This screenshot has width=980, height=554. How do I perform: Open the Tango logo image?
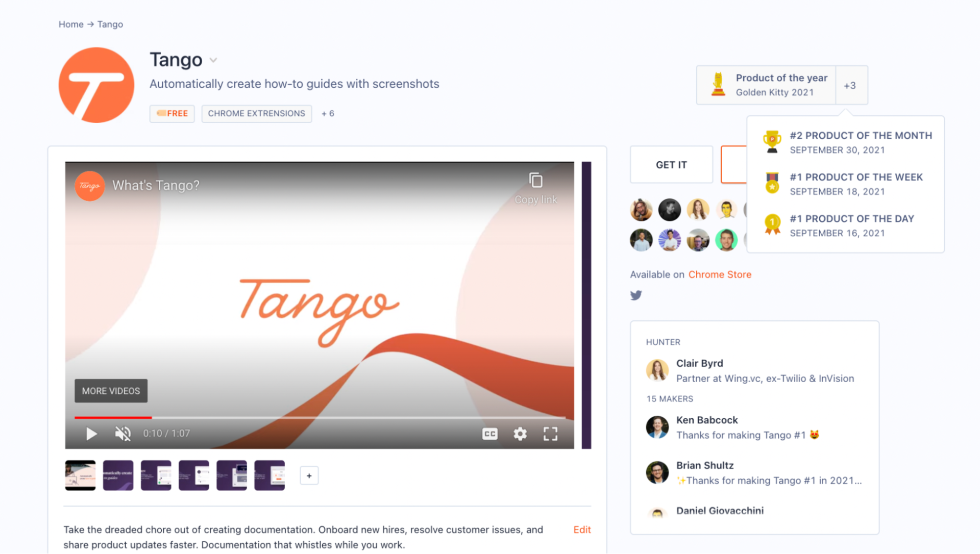click(x=96, y=85)
